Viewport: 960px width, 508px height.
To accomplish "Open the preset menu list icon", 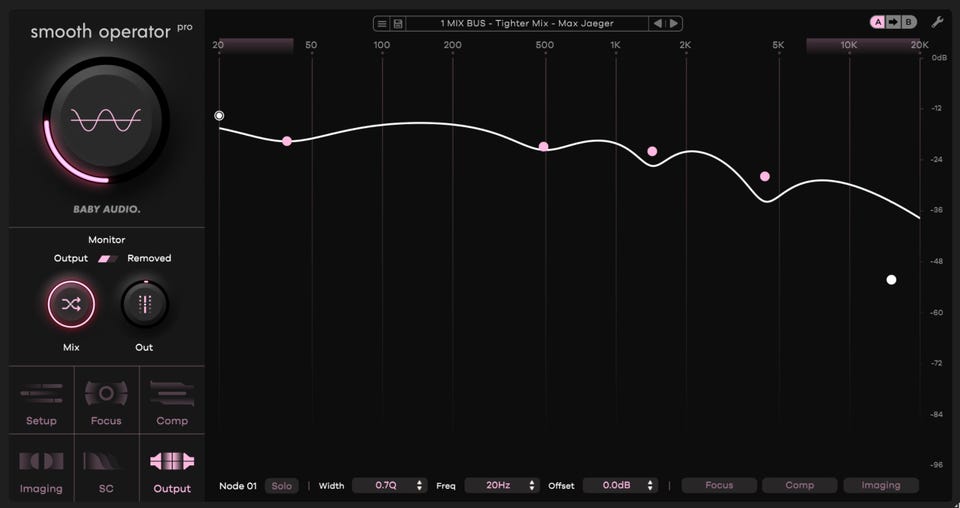I will (382, 24).
